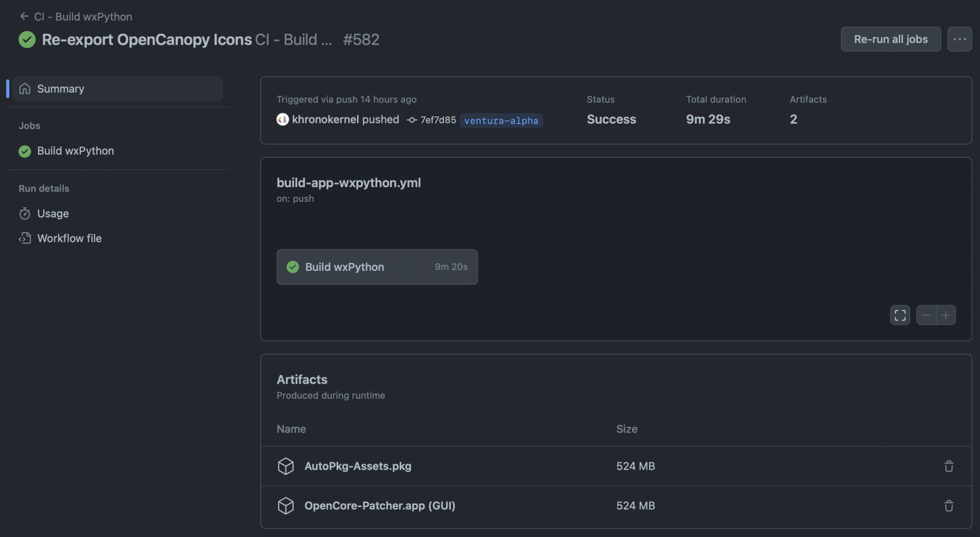Delete the OpenCore-Patcher.app (GUI) artifact
This screenshot has height=537, width=980.
pyautogui.click(x=949, y=506)
